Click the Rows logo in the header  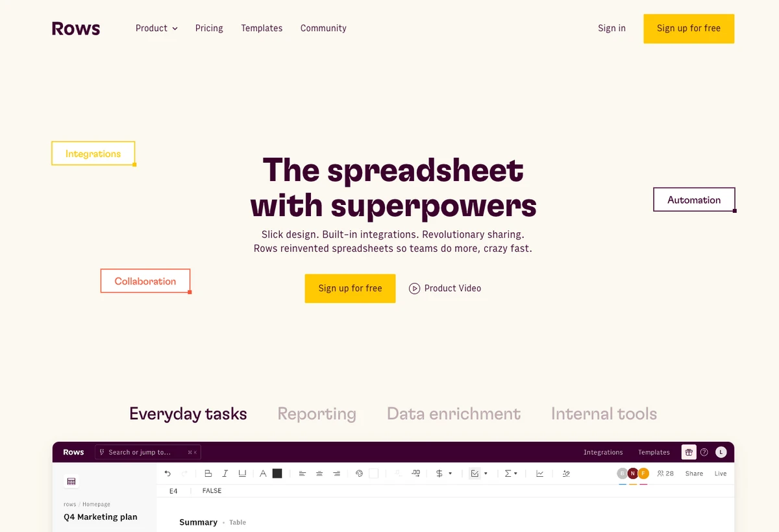click(76, 29)
